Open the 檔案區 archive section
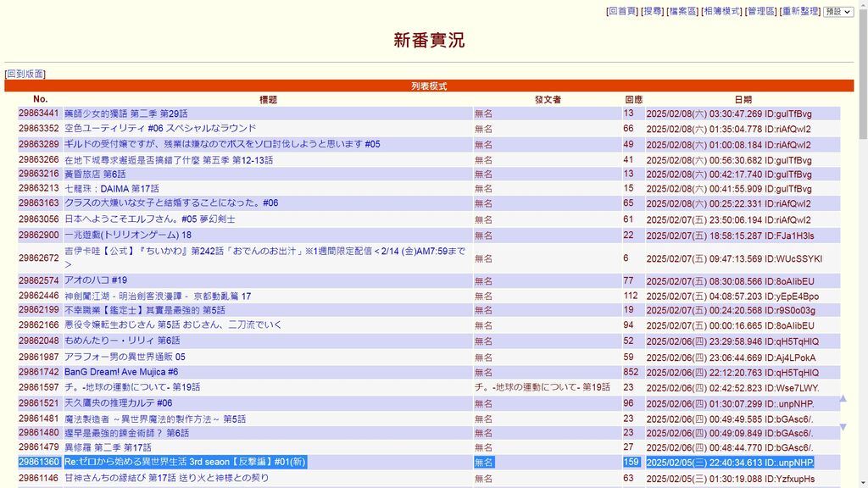Screen dimensions: 868x488 (682, 12)
